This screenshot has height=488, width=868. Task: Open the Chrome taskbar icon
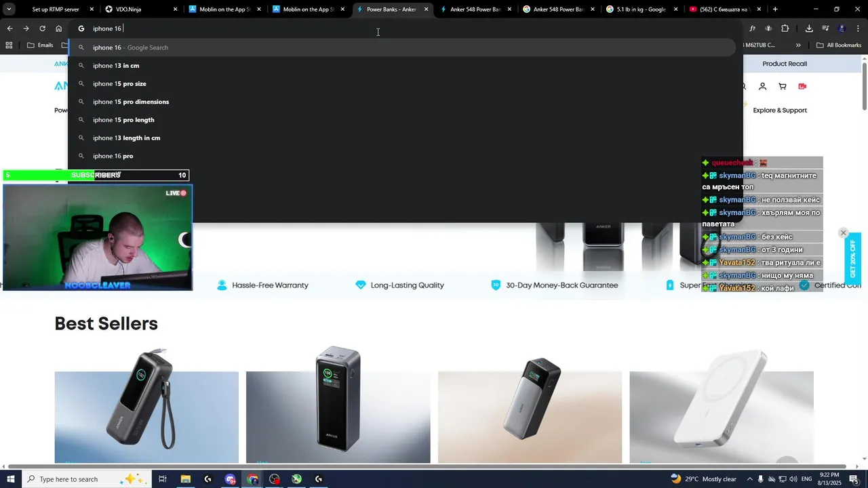pyautogui.click(x=253, y=479)
